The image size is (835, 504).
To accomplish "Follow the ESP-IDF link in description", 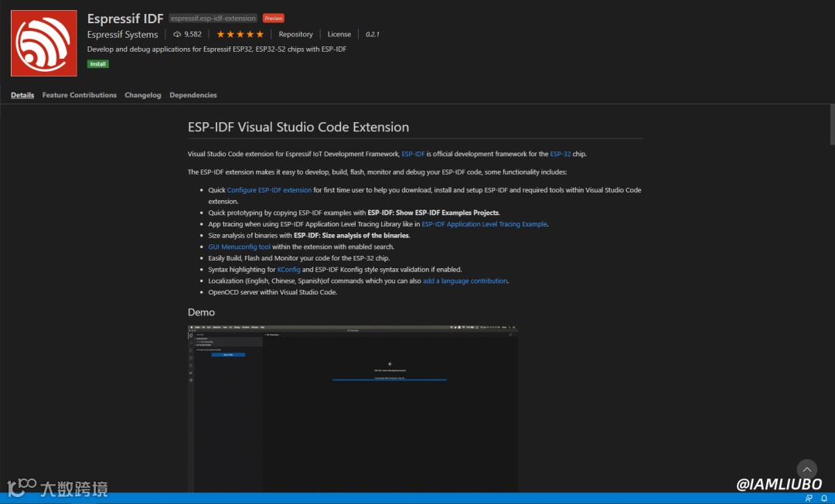I will pyautogui.click(x=413, y=154).
